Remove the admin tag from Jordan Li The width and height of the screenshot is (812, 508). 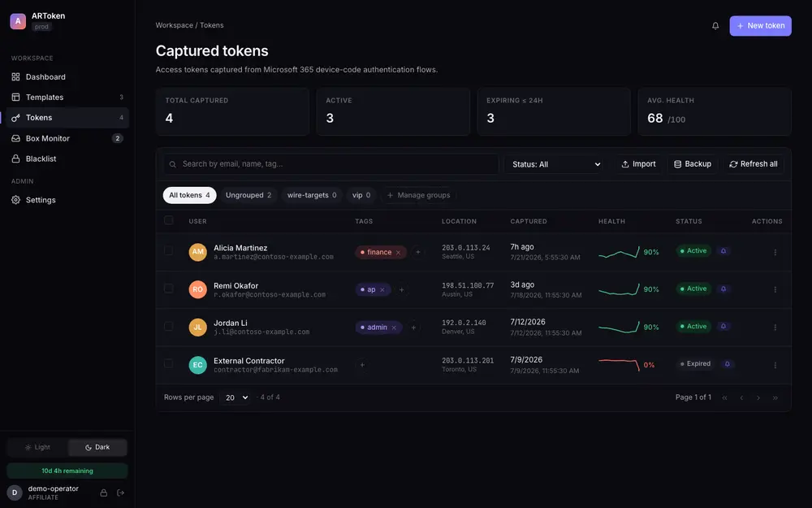[x=394, y=328]
